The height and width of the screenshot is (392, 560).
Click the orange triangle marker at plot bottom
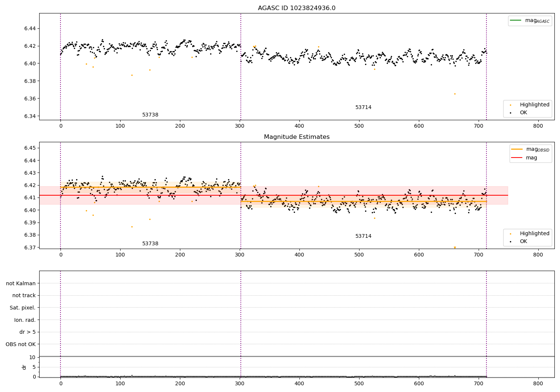455,248
